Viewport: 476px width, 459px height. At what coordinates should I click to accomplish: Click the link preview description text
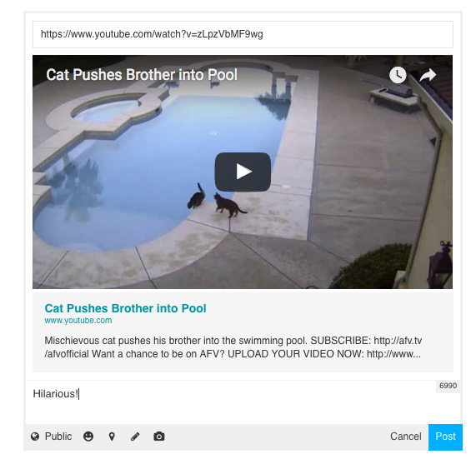pos(233,347)
